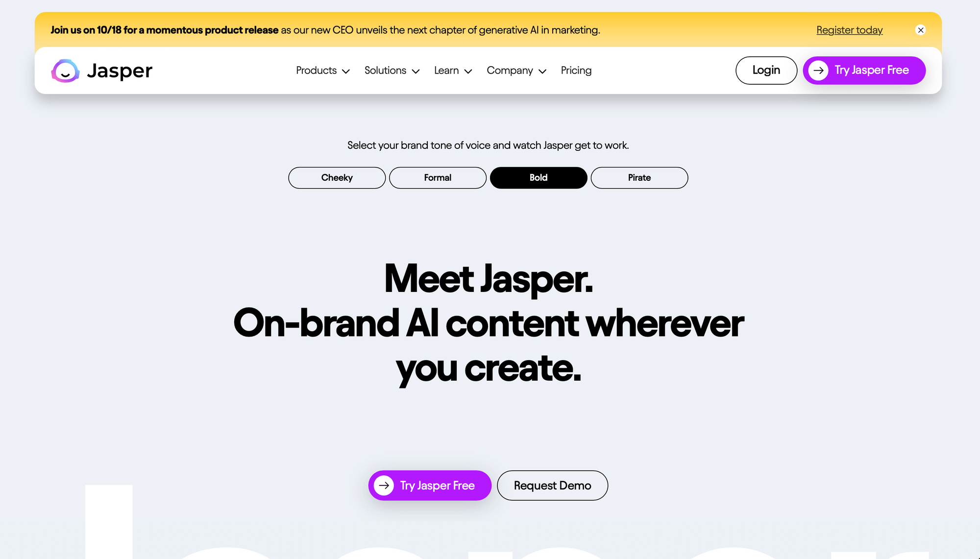Click the close banner X icon
The height and width of the screenshot is (559, 980).
pyautogui.click(x=921, y=29)
